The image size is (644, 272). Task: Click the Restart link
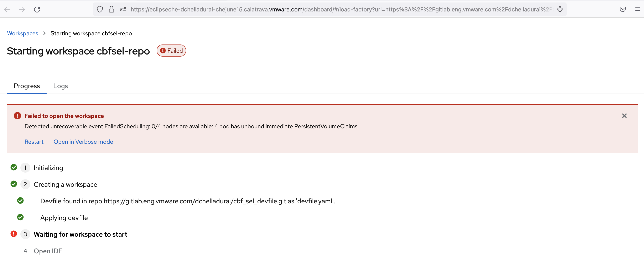coord(34,142)
